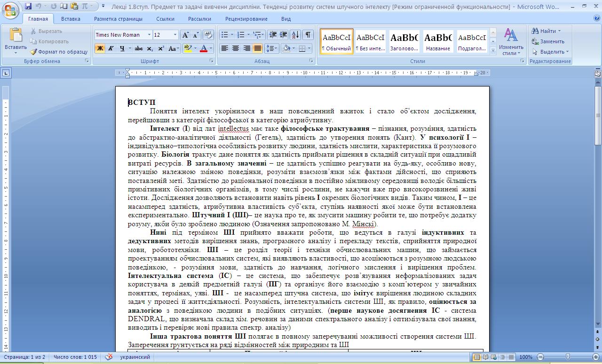
Task: Toggle strikethrough (abc) formatting
Action: pyautogui.click(x=138, y=48)
